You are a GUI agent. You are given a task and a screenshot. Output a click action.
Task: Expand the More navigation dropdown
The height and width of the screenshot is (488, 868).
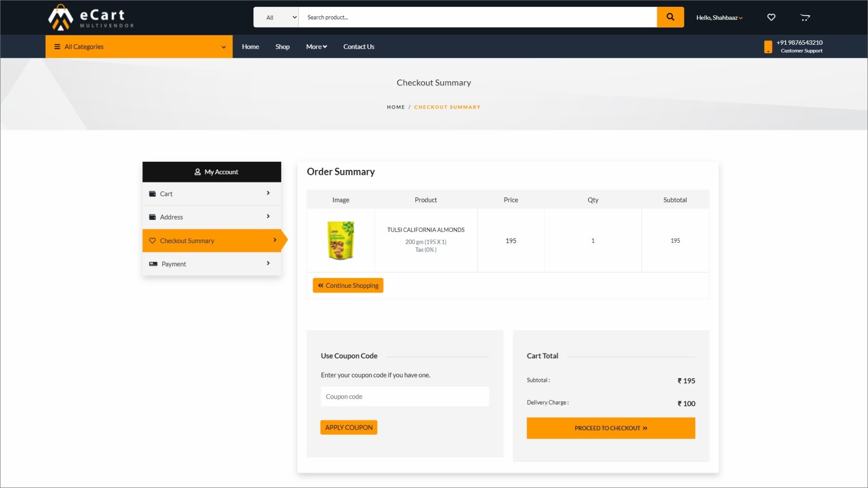[316, 47]
